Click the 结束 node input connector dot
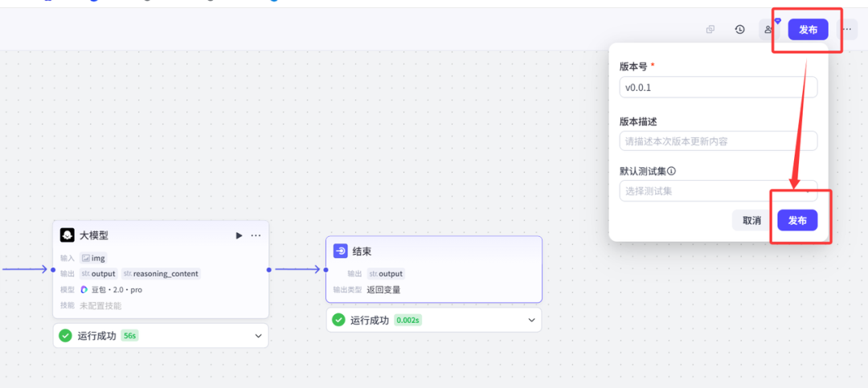This screenshot has height=388, width=868. [x=325, y=270]
